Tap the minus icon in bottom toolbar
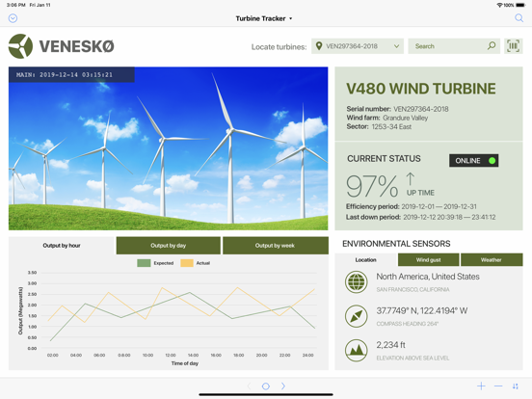532x399 pixels. coord(498,386)
